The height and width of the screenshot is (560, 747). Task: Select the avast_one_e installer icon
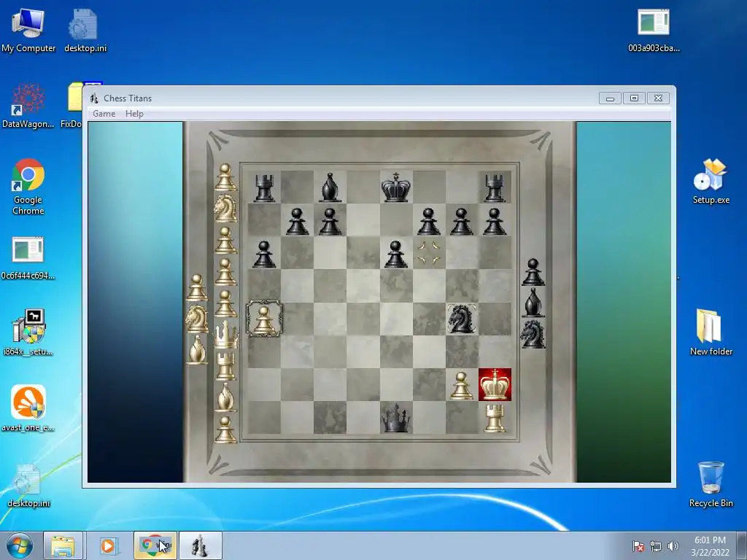coord(28,408)
